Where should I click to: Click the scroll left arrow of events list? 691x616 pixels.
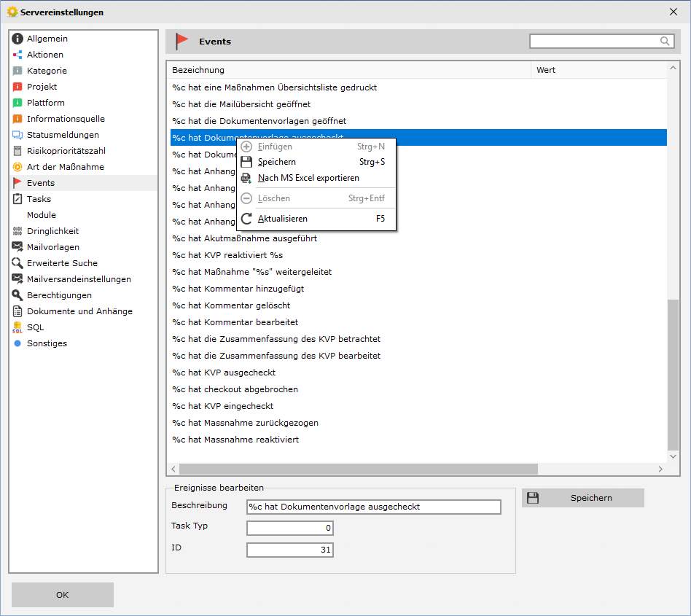tap(173, 469)
